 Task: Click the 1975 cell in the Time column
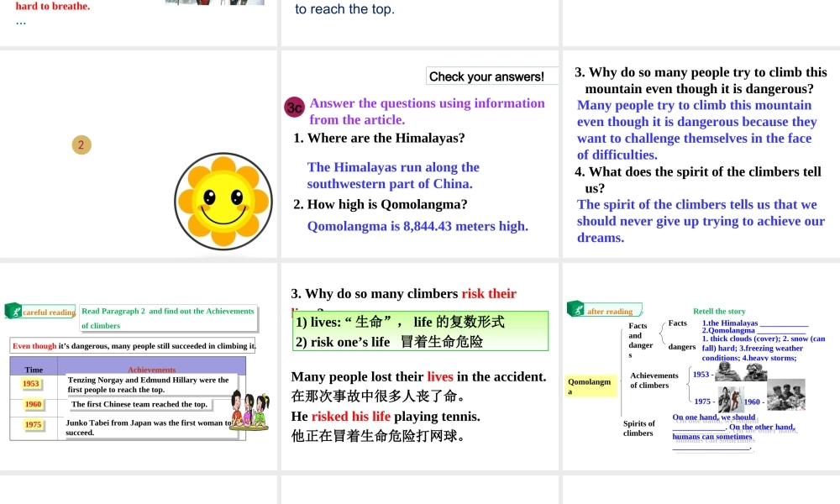coord(34,425)
